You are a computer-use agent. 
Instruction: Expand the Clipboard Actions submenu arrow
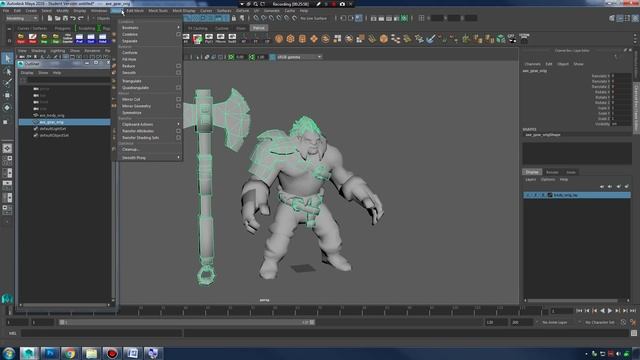178,124
